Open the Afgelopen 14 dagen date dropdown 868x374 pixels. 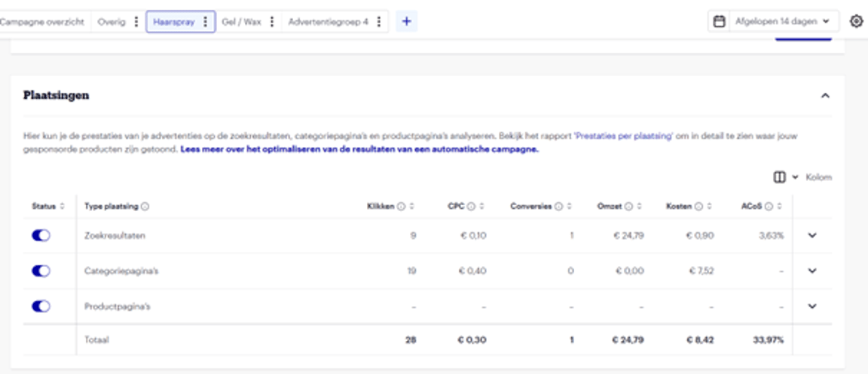point(774,22)
